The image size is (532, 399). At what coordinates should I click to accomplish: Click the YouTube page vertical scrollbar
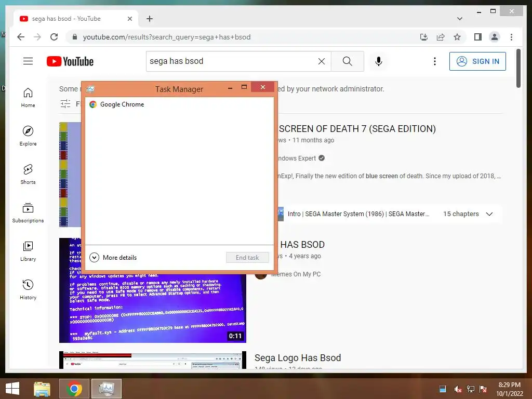(x=518, y=68)
